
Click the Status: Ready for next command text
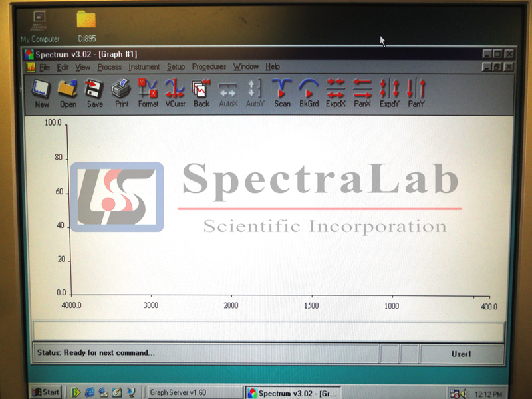tap(96, 353)
